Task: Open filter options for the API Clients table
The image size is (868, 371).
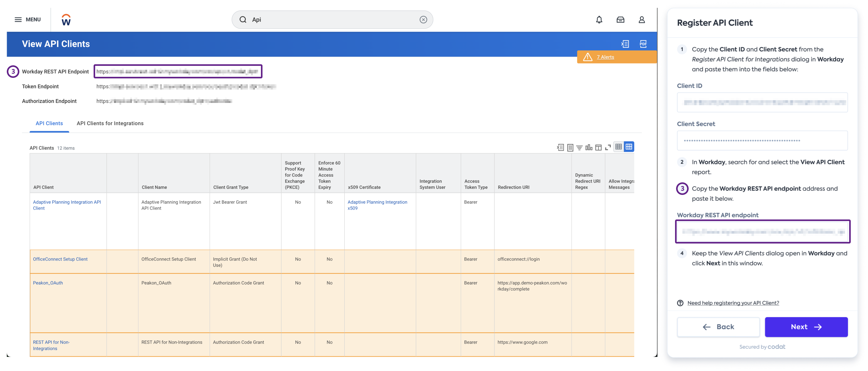Action: click(580, 147)
